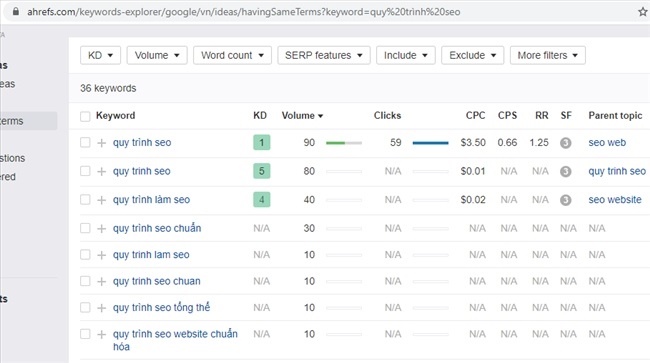
Task: Open keyword link 'quy trình làm seo'
Action: (x=151, y=200)
